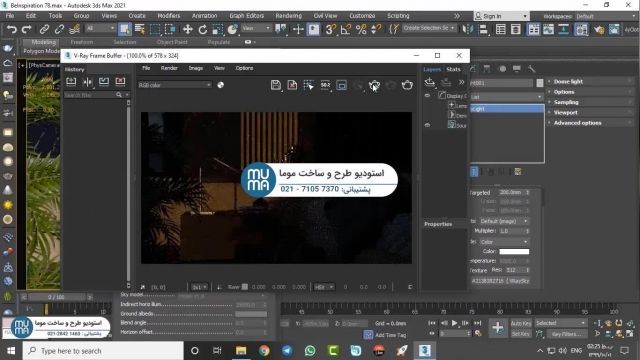Open the Modifiers menu
The image size is (640, 360).
coord(169,16)
